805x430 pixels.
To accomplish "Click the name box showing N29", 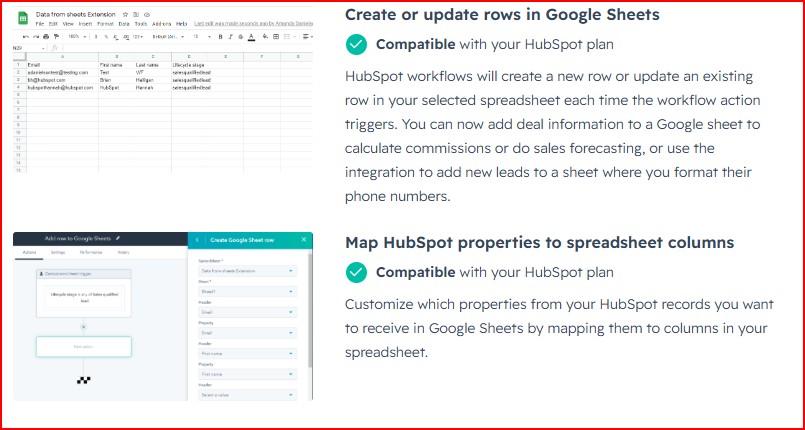I will click(x=30, y=48).
